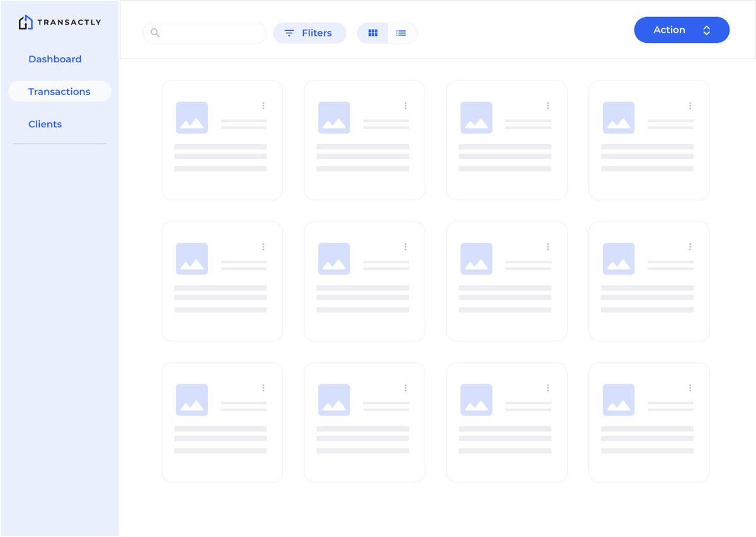Image resolution: width=756 pixels, height=537 pixels.
Task: Click the up-down chevron in Action button
Action: [x=707, y=30]
